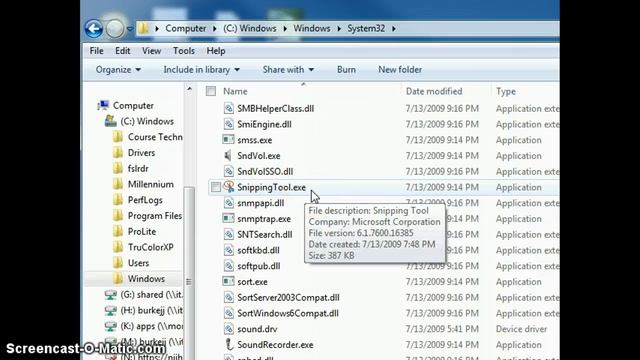Click the SnippingTool.exe scissors icon

[229, 187]
